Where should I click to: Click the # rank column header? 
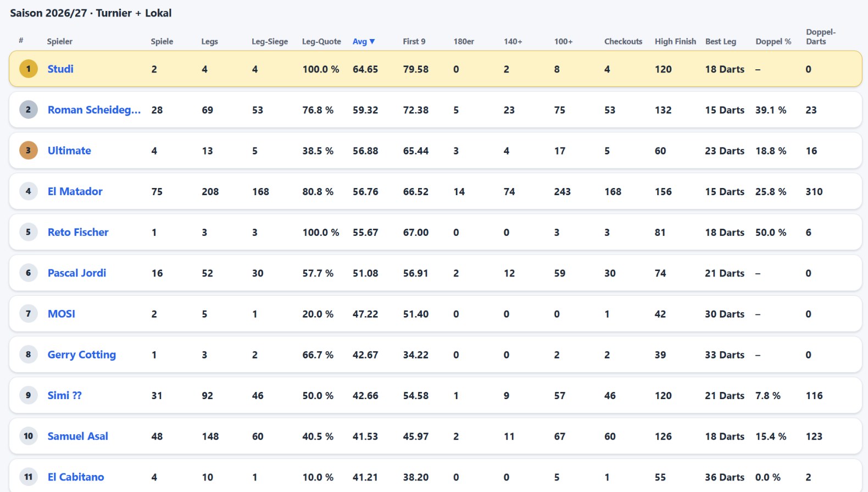pos(21,40)
